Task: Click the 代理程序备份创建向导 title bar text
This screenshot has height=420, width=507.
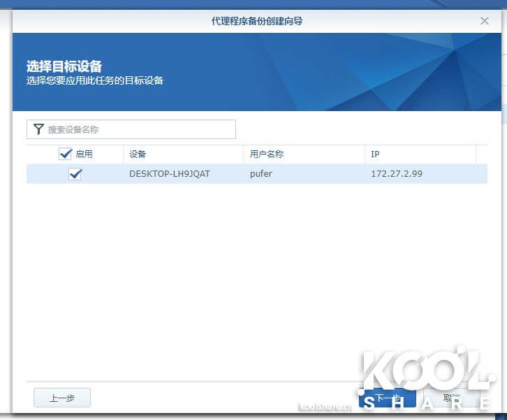Action: click(256, 21)
